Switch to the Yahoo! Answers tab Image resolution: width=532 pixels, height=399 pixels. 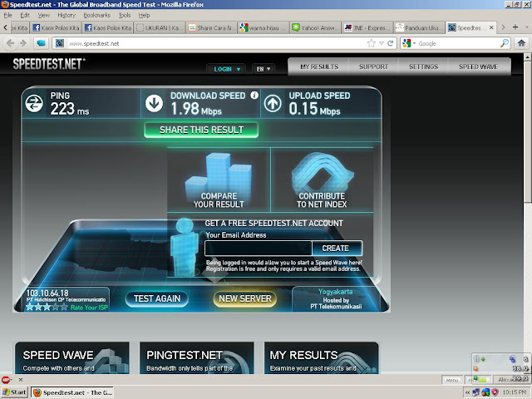315,27
